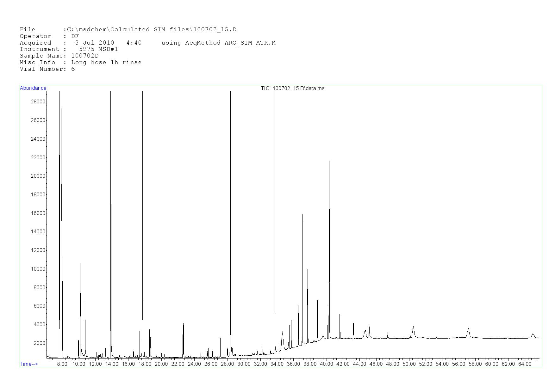Viewport: 555px width, 392px height.
Task: Click the "Time-->" x-axis label
Action: coord(29,364)
